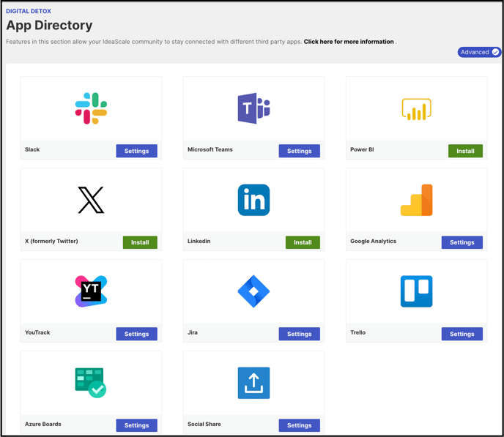Click the Azure Boards logo icon
Image resolution: width=504 pixels, height=437 pixels.
point(91,383)
